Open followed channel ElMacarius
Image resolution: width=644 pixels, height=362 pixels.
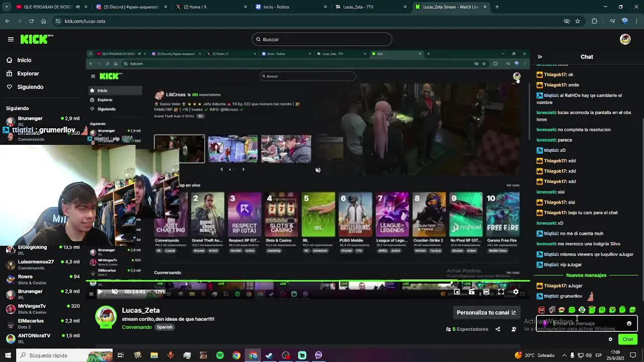click(43, 323)
